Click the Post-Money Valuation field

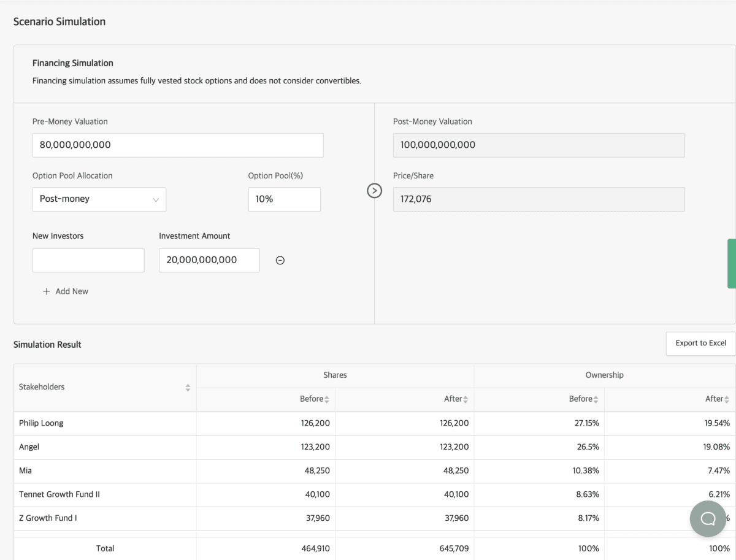point(539,145)
